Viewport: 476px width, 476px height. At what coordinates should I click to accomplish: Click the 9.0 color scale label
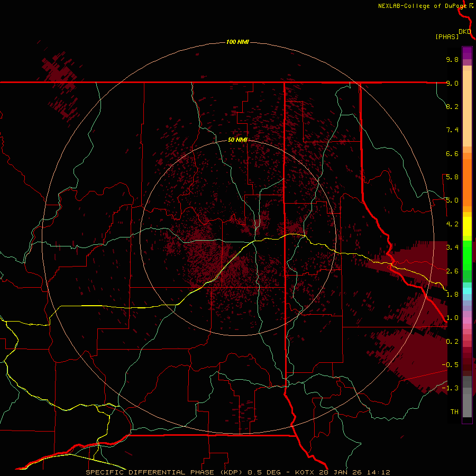click(x=452, y=83)
